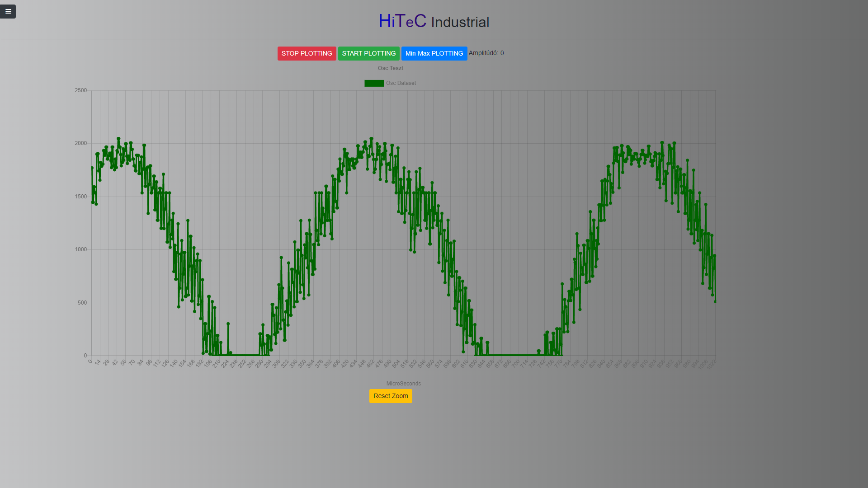The width and height of the screenshot is (868, 488).
Task: Click the 2000 y-axis label
Action: 81,143
